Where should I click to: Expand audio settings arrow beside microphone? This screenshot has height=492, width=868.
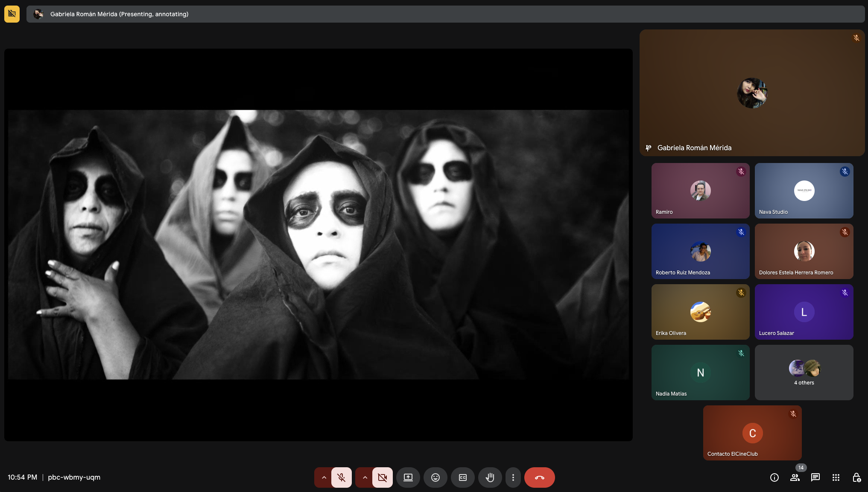tap(324, 477)
